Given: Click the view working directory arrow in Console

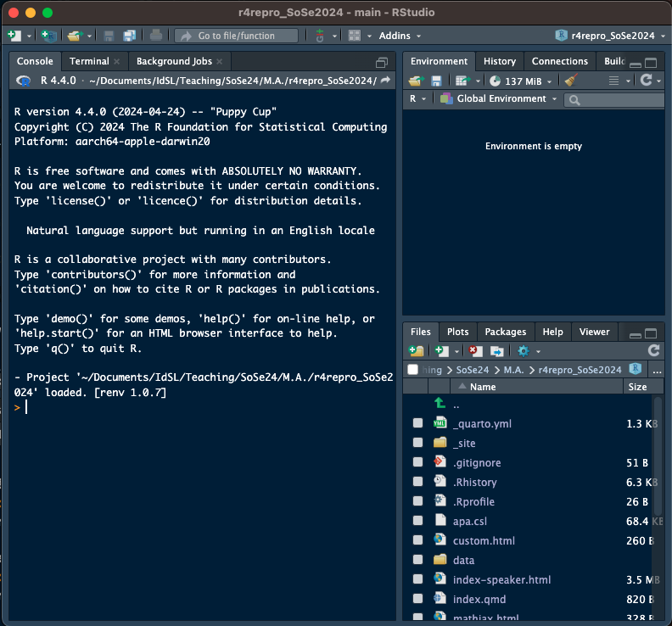Looking at the screenshot, I should point(386,81).
